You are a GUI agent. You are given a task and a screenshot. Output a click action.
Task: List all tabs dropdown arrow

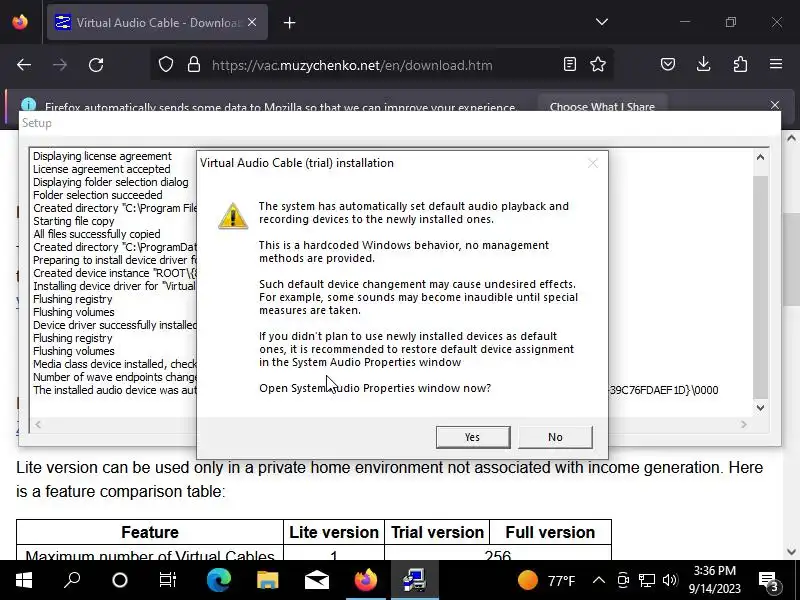[602, 22]
